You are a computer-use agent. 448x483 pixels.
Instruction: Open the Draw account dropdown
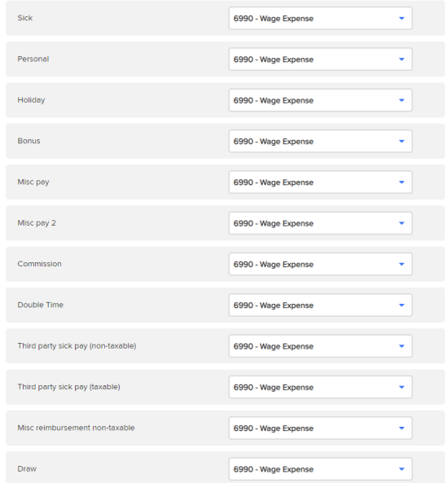(x=320, y=469)
